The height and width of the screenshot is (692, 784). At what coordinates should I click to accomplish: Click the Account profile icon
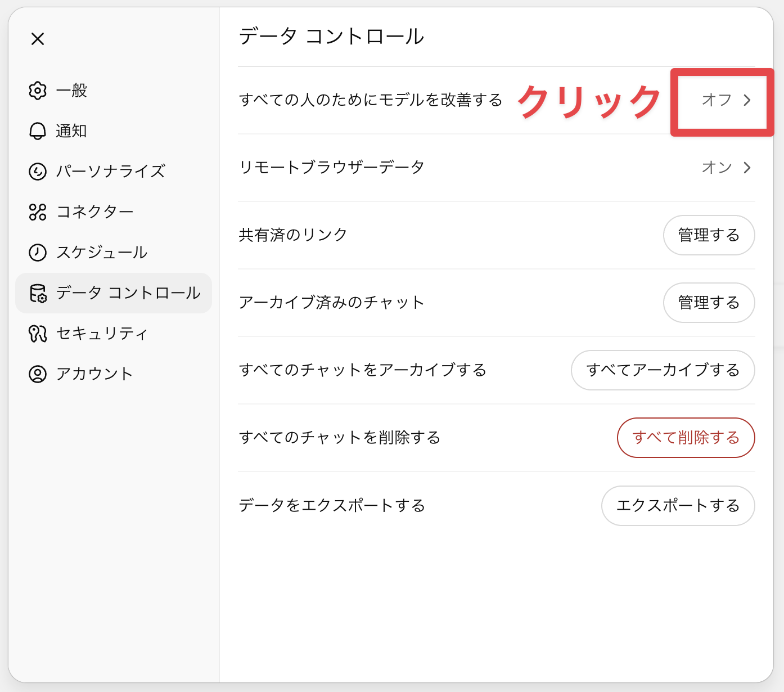click(38, 374)
